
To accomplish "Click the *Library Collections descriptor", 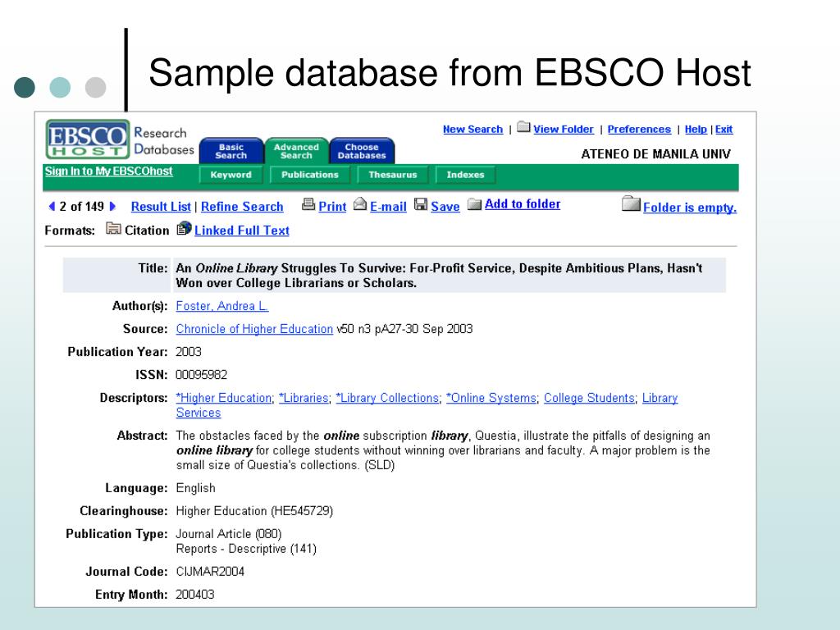I will pyautogui.click(x=387, y=398).
